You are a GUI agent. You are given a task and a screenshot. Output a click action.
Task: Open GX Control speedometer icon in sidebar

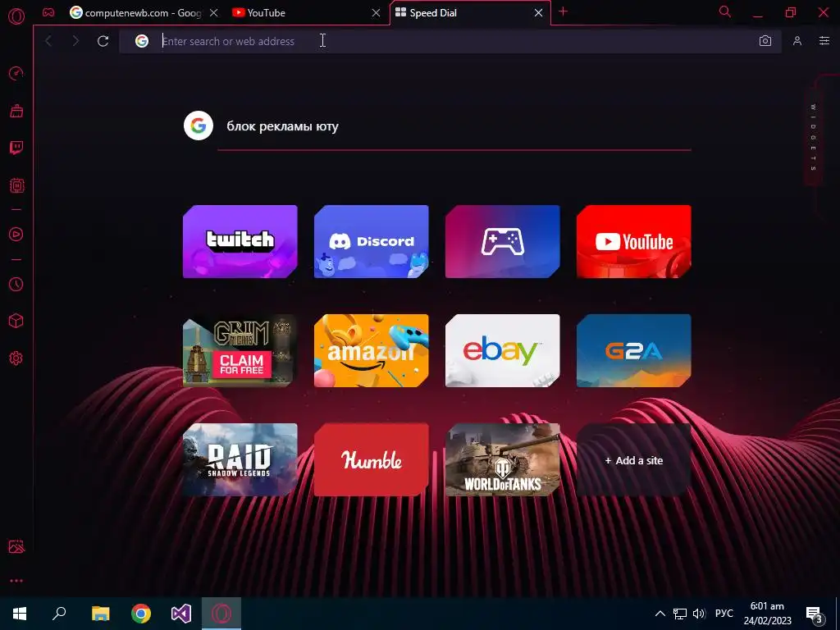[x=16, y=73]
